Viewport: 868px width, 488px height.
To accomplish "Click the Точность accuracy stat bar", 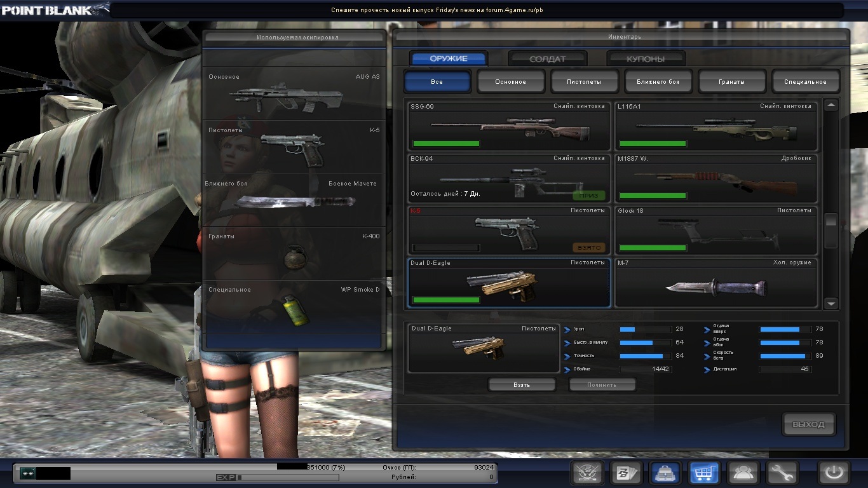I will (x=645, y=356).
